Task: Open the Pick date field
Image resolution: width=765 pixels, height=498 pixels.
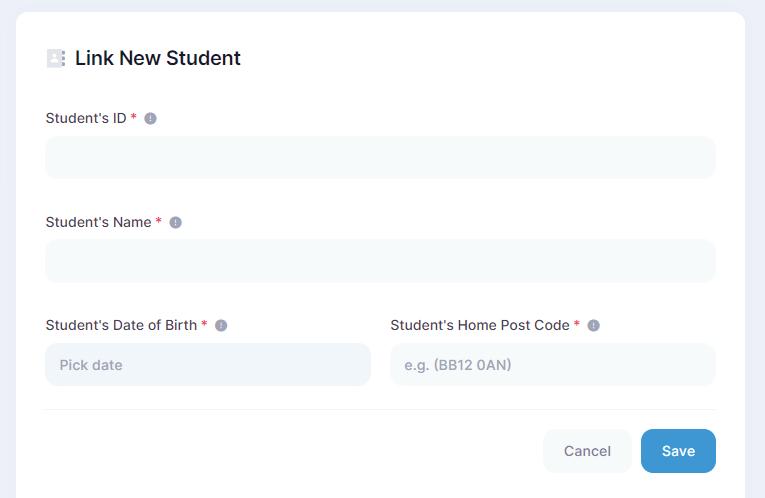Action: point(207,365)
